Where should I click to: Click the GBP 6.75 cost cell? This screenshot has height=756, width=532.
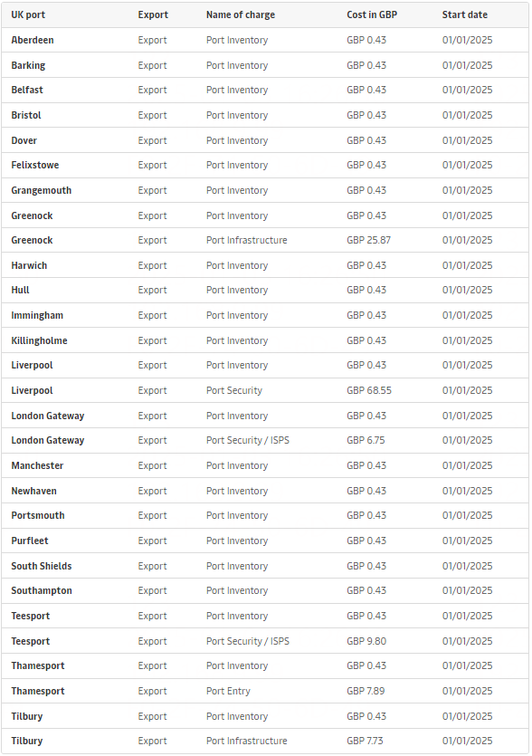(366, 440)
